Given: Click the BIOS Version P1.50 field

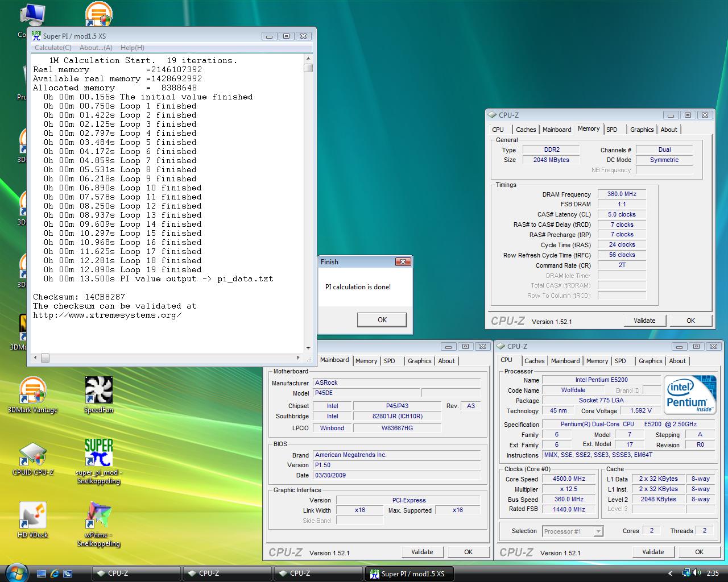Looking at the screenshot, I should (397, 465).
